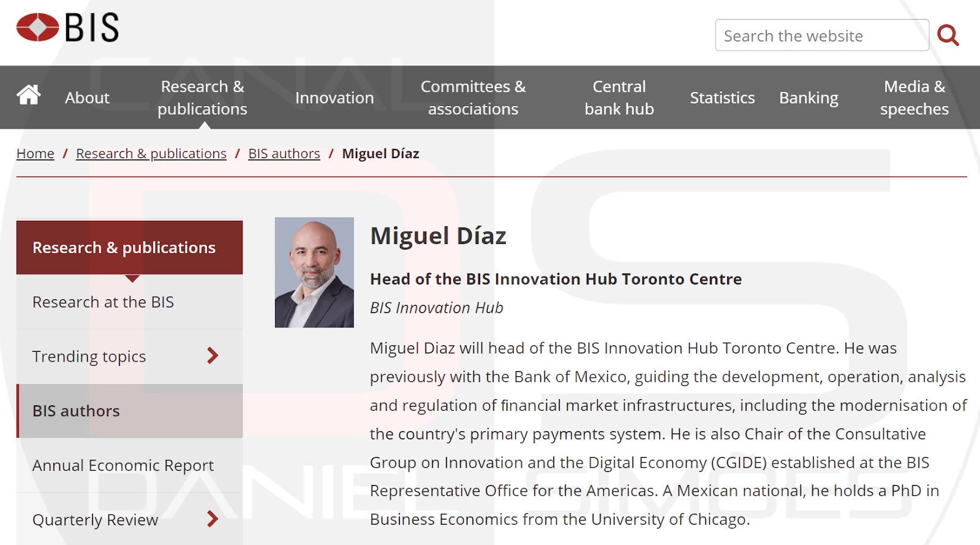Open Committees & associations menu
The height and width of the screenshot is (545, 980).
click(473, 97)
